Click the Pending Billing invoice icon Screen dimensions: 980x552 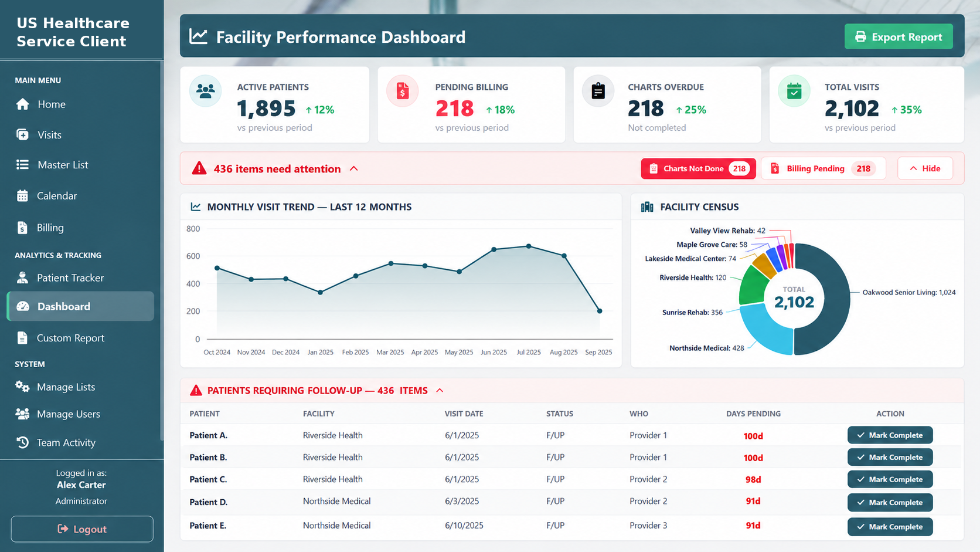(403, 91)
